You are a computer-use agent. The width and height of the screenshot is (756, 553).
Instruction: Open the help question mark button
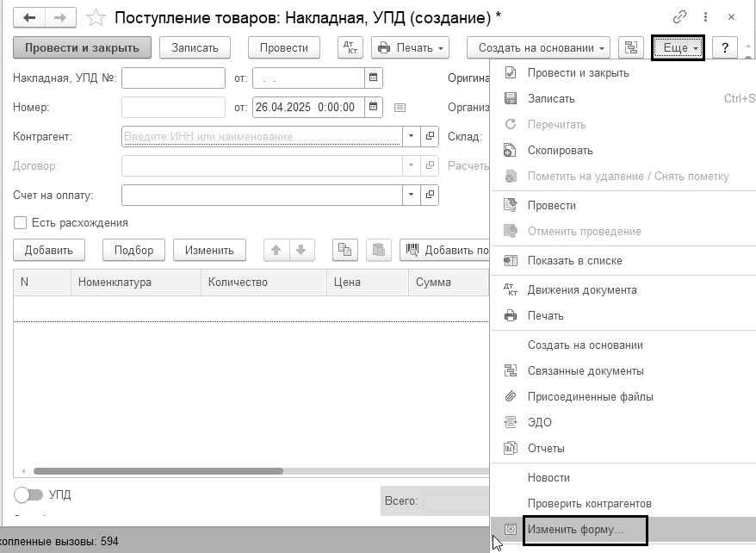725,47
